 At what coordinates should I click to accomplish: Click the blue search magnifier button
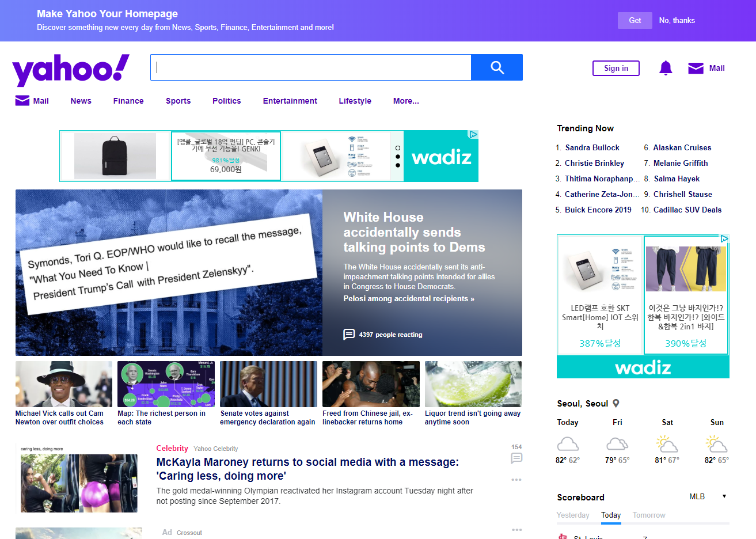(x=497, y=67)
